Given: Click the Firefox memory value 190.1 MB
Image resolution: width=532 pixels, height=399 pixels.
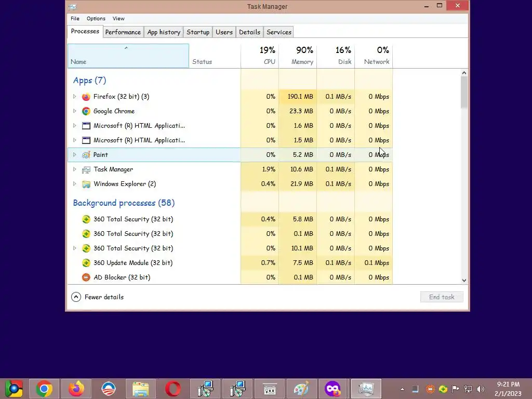Looking at the screenshot, I should pos(300,97).
